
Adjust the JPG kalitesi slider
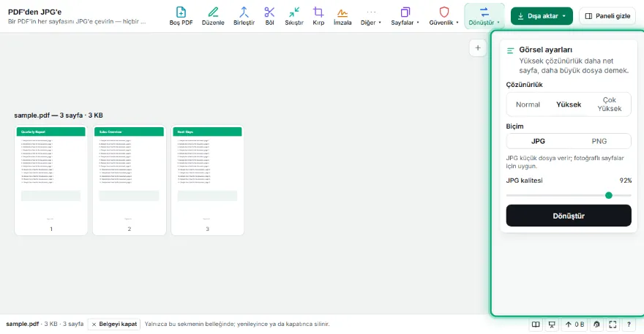[x=569, y=195]
